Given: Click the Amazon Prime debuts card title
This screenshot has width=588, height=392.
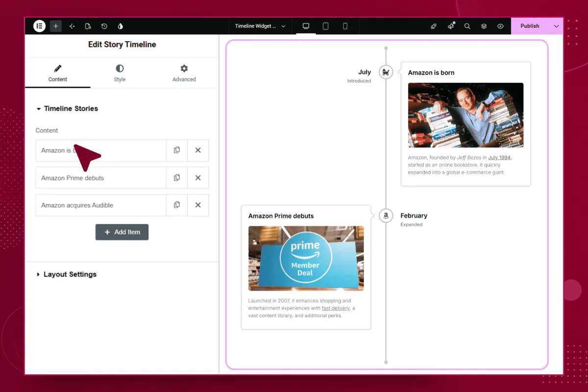Looking at the screenshot, I should (x=281, y=216).
